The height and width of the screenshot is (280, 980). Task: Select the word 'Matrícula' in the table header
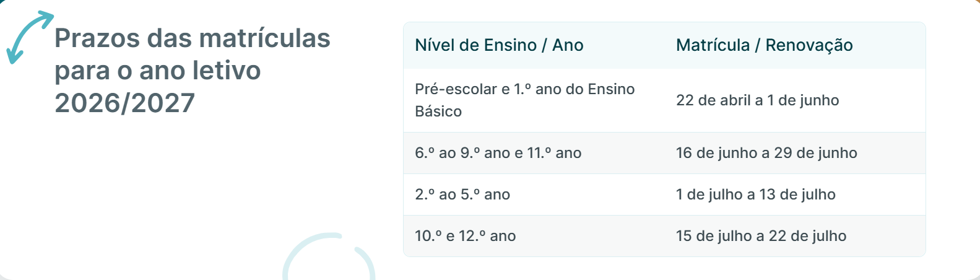[x=713, y=45]
